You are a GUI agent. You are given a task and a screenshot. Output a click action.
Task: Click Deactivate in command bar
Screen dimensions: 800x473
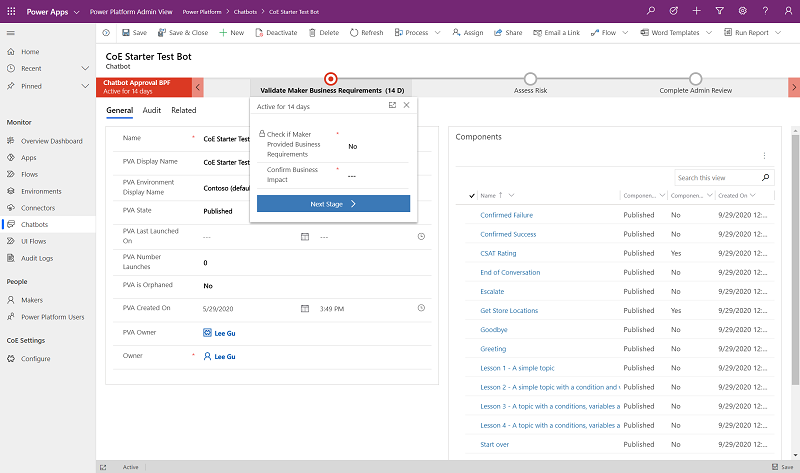[x=276, y=33]
